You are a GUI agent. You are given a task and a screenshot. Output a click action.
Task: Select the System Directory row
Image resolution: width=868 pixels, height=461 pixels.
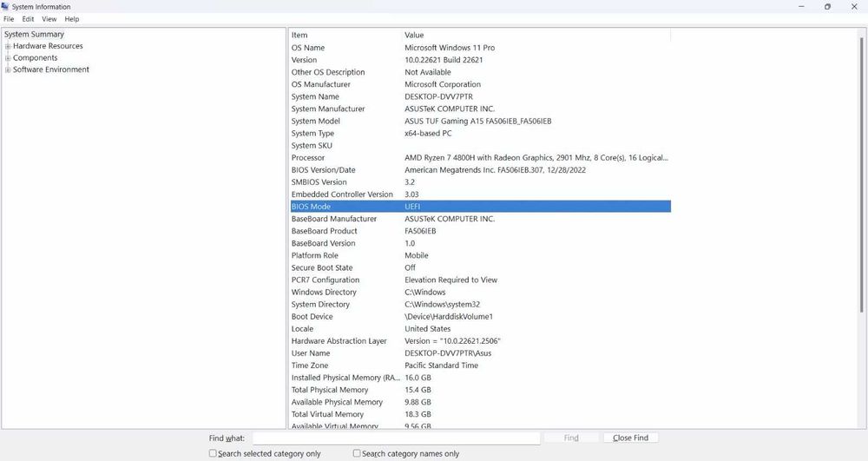480,305
